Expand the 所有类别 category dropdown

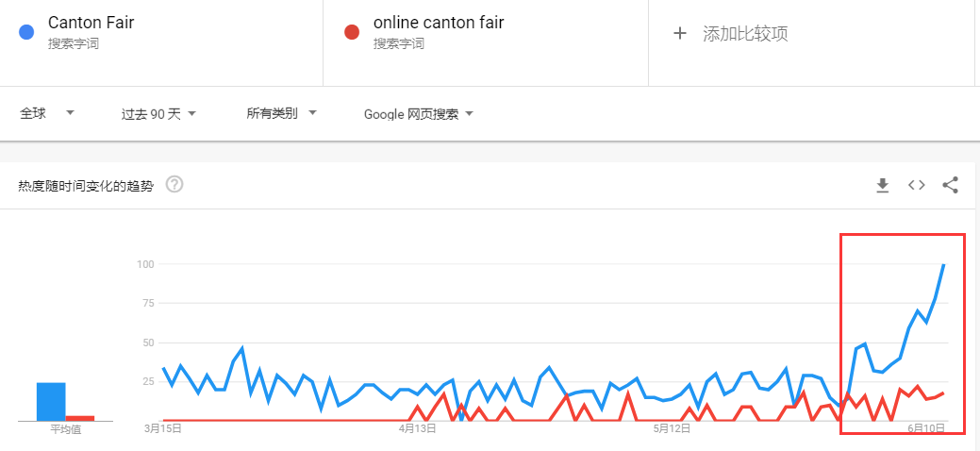[x=281, y=113]
